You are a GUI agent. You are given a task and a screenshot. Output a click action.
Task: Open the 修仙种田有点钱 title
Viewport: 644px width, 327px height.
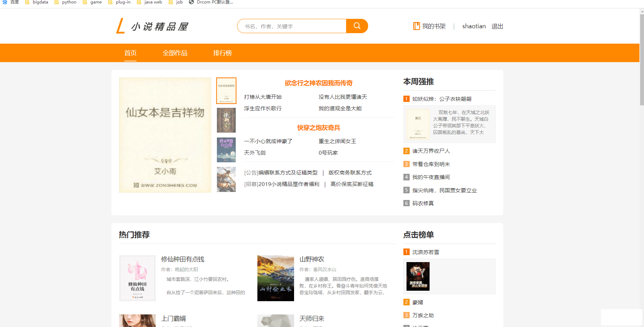(183, 259)
